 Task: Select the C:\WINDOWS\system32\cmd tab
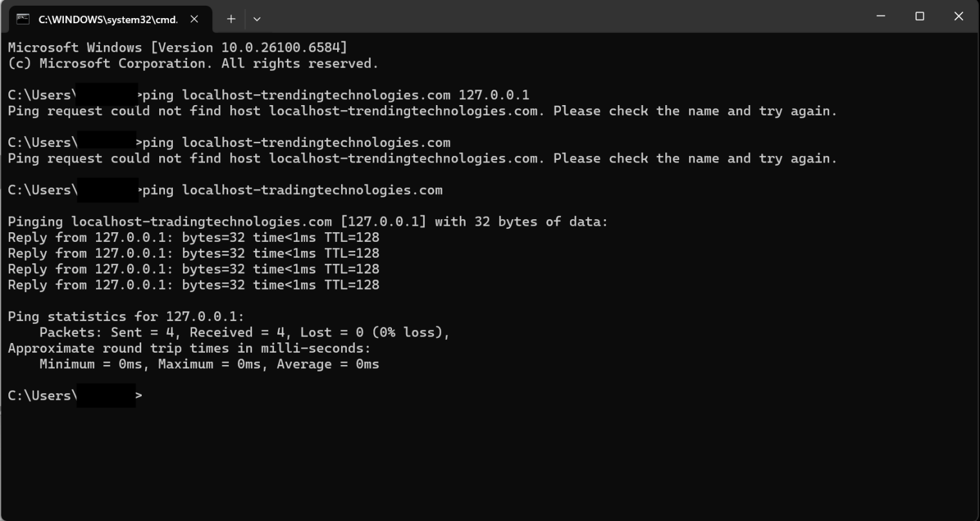pos(108,19)
